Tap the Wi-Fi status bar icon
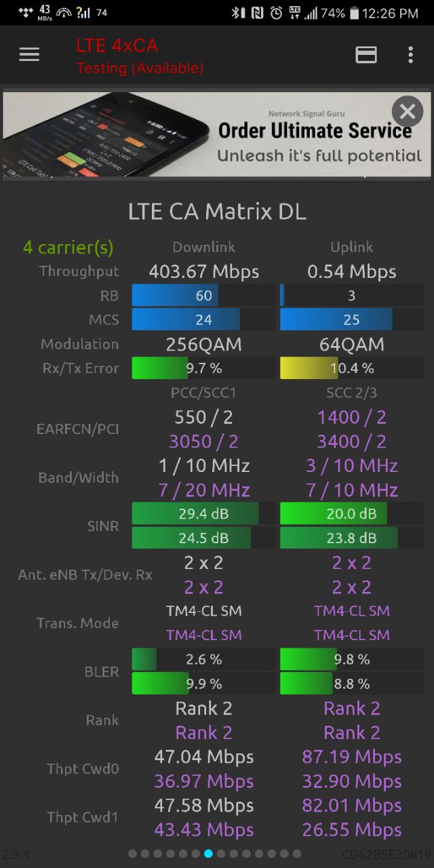Viewport: 434px width, 868px height. point(64,13)
